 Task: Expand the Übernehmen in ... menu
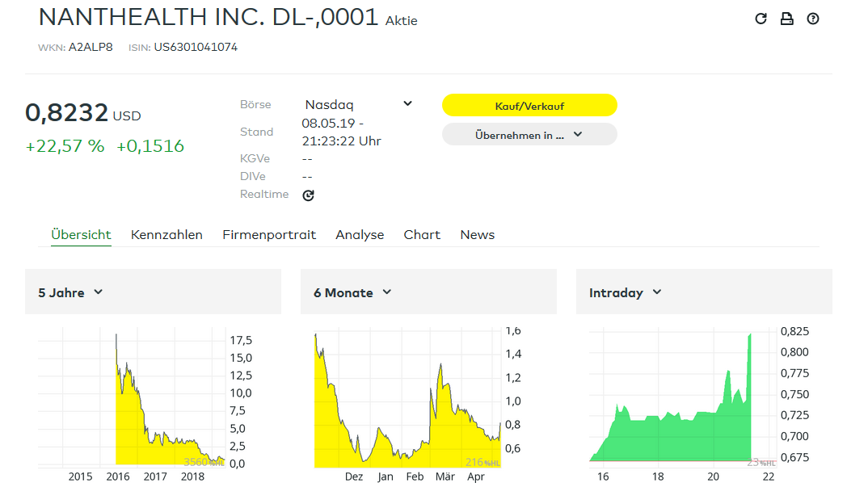[x=529, y=133]
